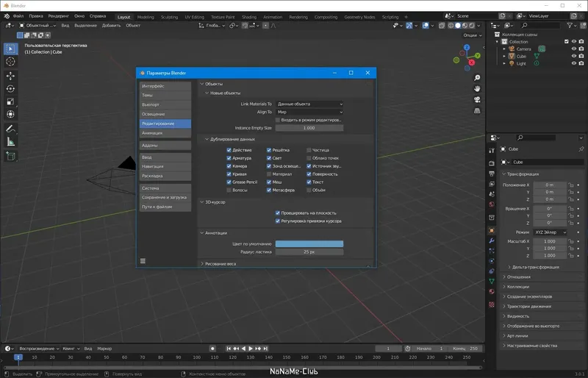The height and width of the screenshot is (378, 588).
Task: Enable the Материал duplication checkbox
Action: click(x=269, y=174)
